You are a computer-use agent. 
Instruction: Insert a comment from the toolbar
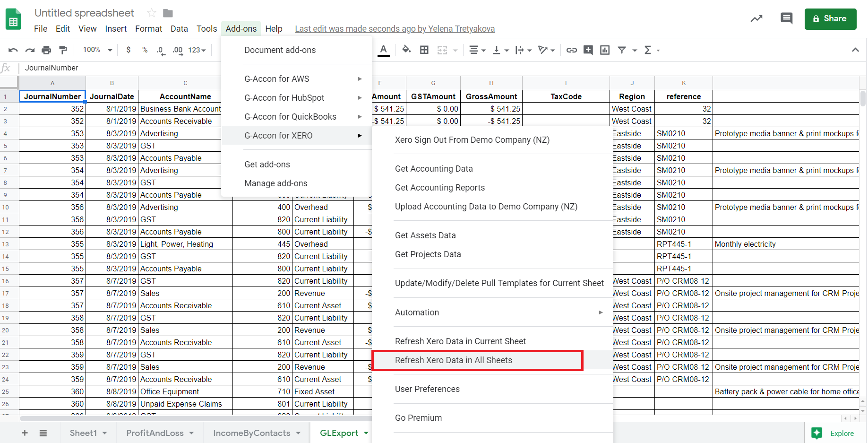pyautogui.click(x=588, y=50)
